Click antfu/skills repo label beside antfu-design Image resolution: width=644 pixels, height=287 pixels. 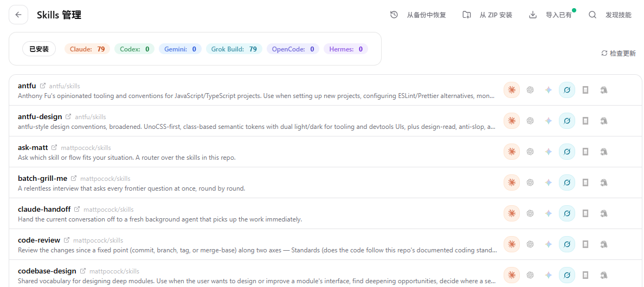tap(91, 118)
